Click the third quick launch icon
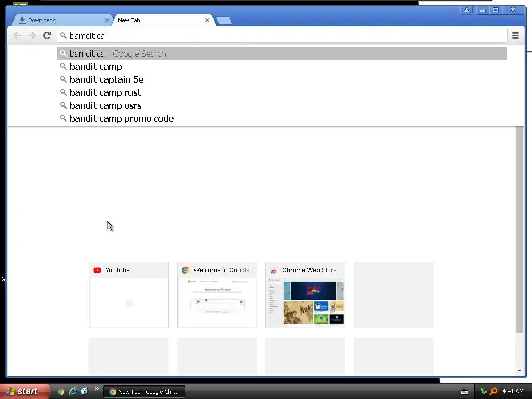This screenshot has height=399, width=532. (x=84, y=391)
